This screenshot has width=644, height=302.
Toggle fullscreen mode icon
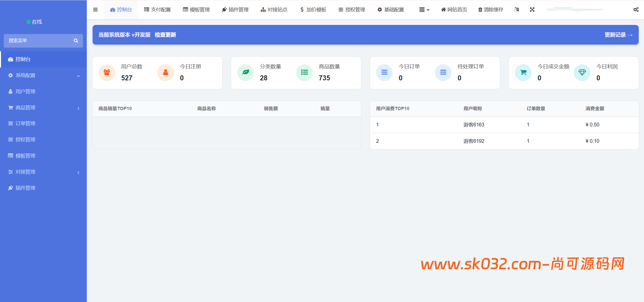coord(532,10)
